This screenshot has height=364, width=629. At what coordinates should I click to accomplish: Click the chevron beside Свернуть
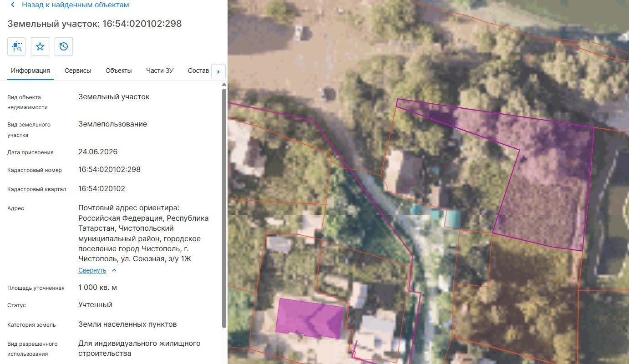tap(114, 270)
